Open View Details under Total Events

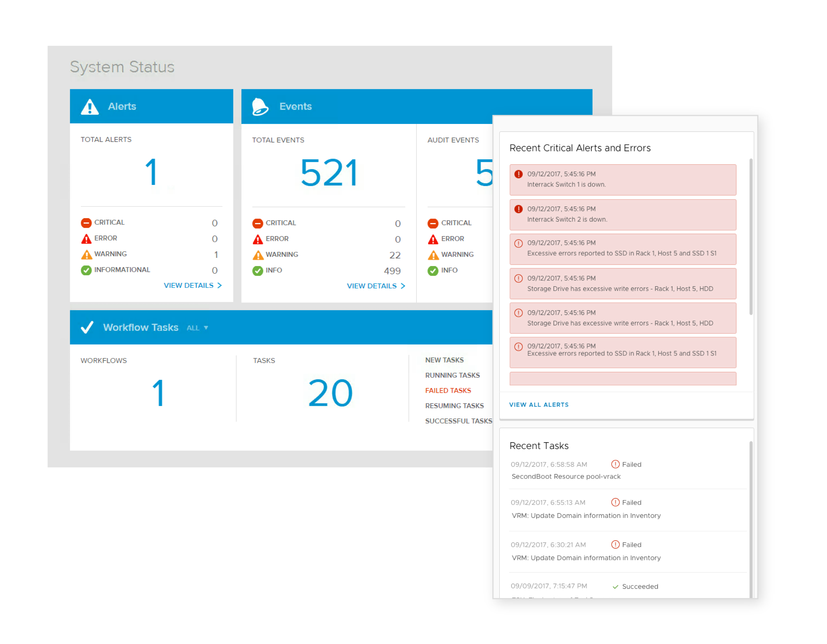[376, 286]
